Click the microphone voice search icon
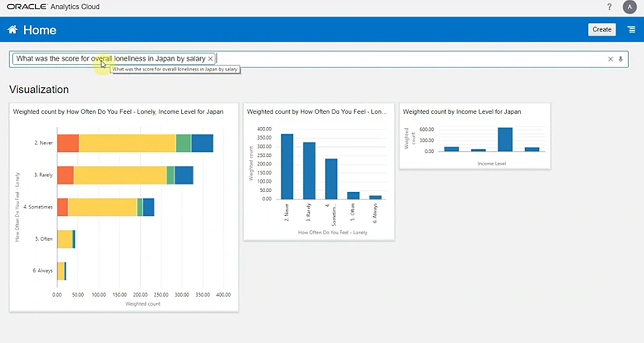The width and height of the screenshot is (644, 343). [621, 59]
